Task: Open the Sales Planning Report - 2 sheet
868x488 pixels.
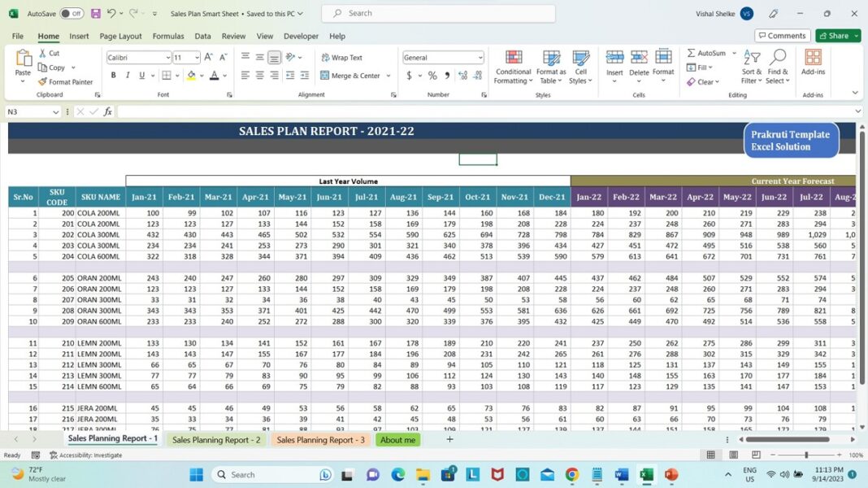Action: point(215,438)
